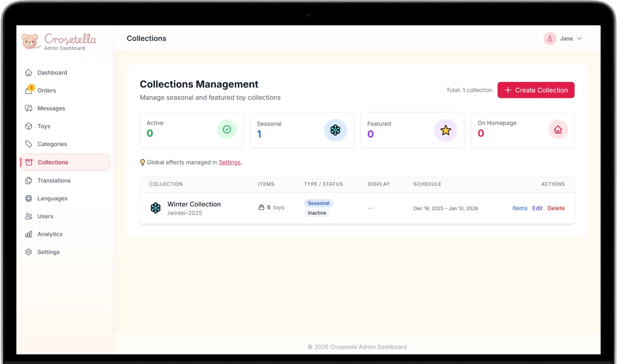Click the Jane user avatar icon

tap(550, 39)
